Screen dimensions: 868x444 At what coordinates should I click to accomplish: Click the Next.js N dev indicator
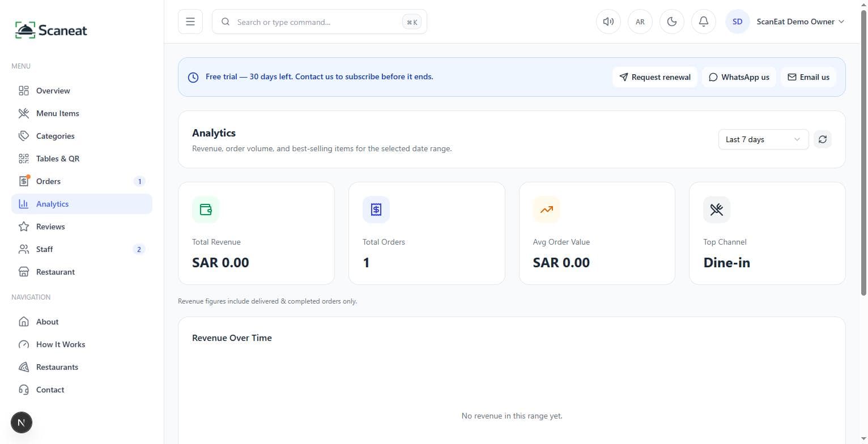(22, 422)
